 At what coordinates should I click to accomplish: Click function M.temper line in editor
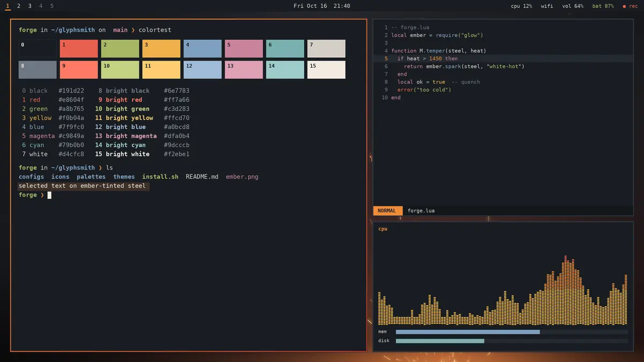[x=438, y=51]
